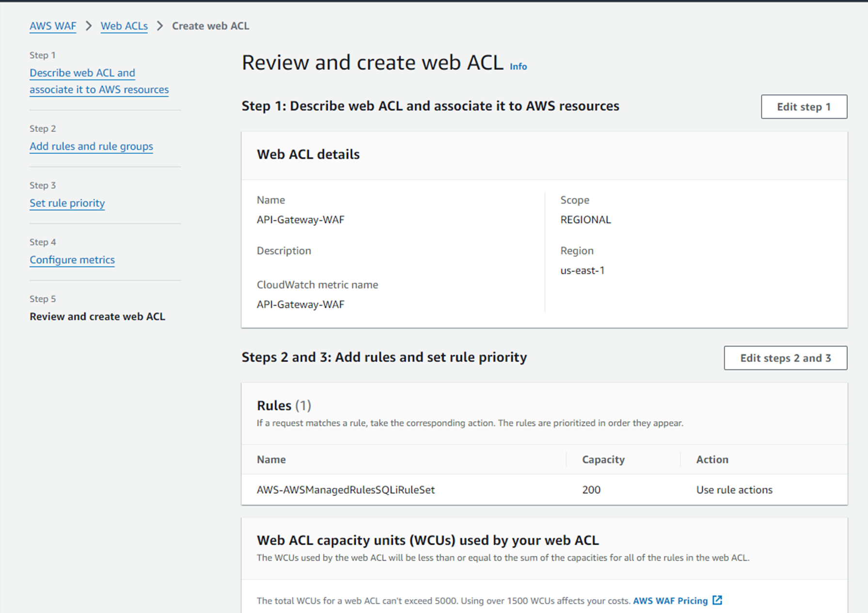
Task: Click the Edit steps 2 and 3 button
Action: (785, 358)
